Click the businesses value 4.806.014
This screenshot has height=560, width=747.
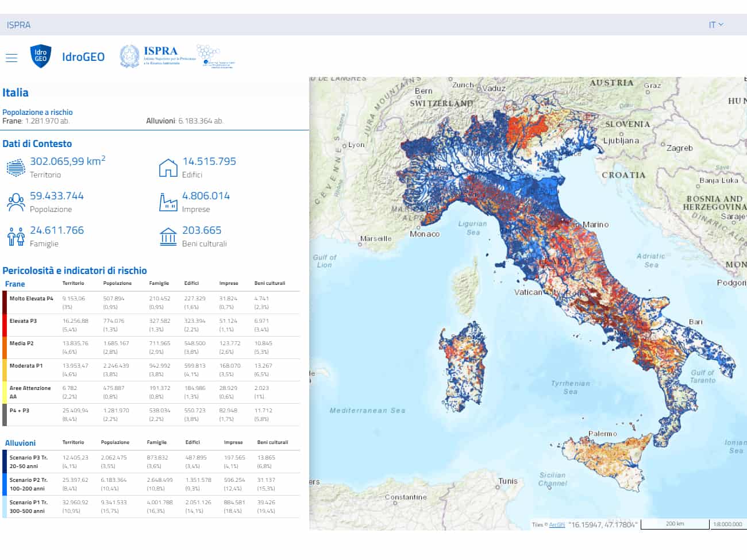(x=206, y=196)
